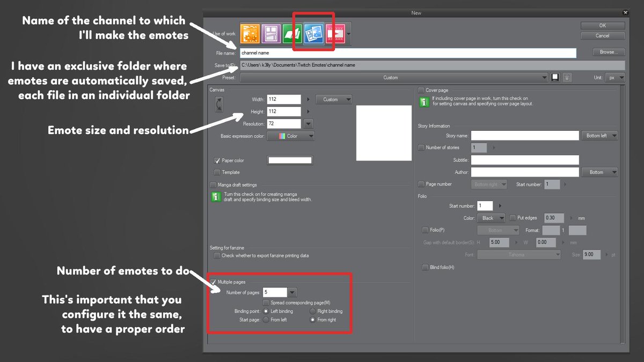The height and width of the screenshot is (362, 644).
Task: Click the Browse... button
Action: tap(609, 52)
